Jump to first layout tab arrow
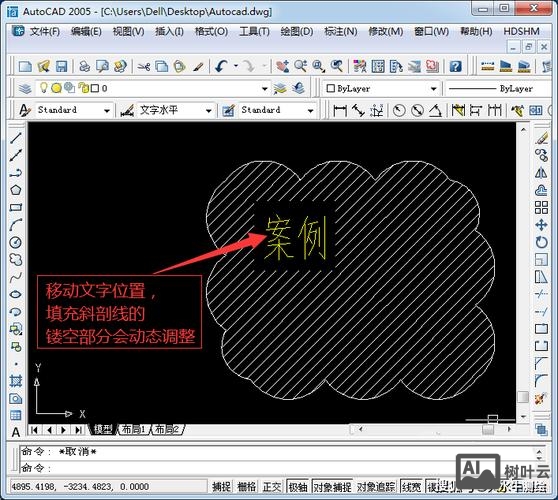Viewport: 558px width, 500px height. click(x=35, y=430)
